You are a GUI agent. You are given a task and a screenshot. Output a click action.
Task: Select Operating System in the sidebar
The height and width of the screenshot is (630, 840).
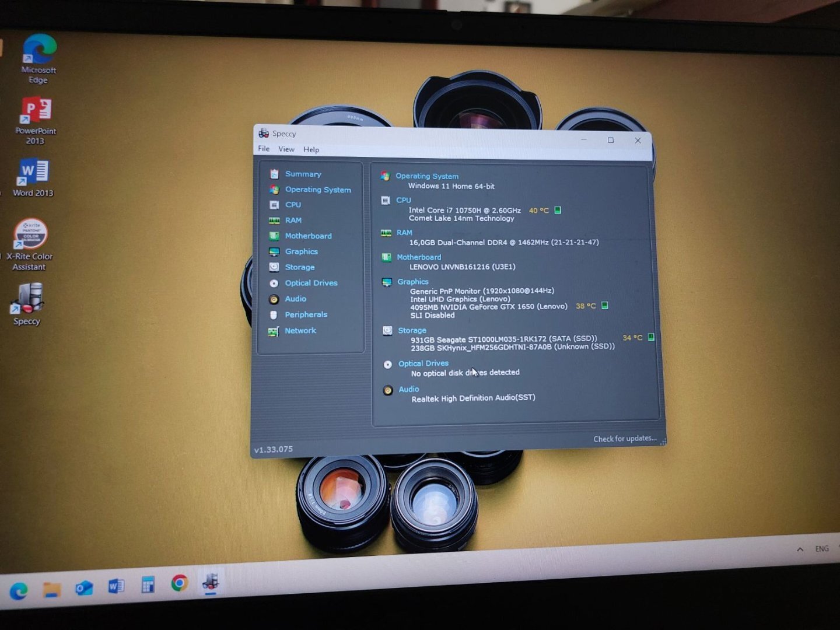tap(318, 190)
